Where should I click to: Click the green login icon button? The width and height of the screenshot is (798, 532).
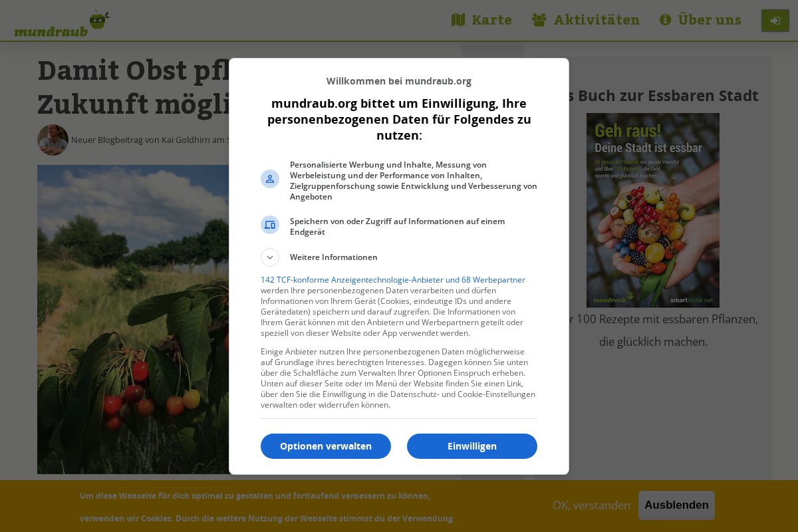[775, 21]
